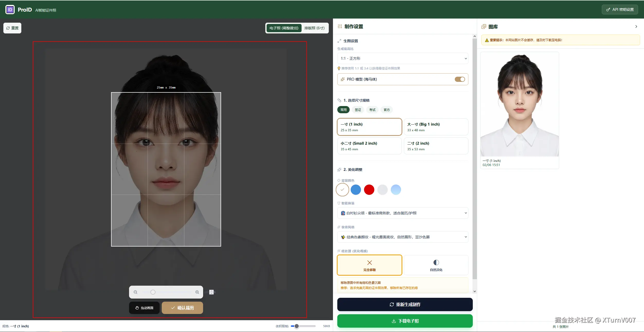644x332 pixels.
Task: Click the zoom in magnifier icon
Action: (x=197, y=292)
